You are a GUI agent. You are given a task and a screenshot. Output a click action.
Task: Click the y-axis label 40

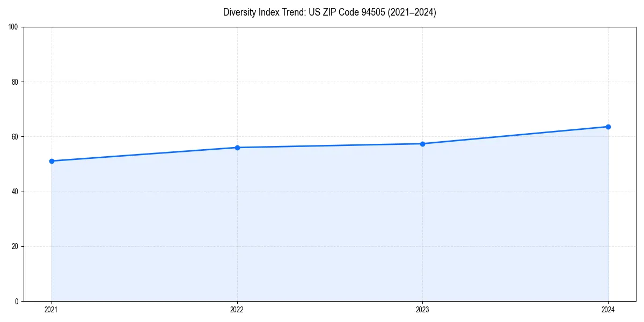(15, 192)
